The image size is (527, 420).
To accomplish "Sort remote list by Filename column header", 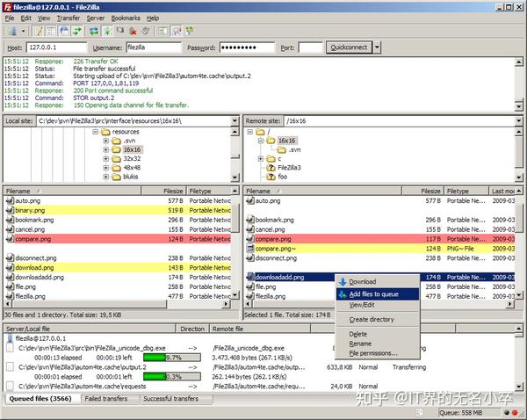I will [x=322, y=191].
